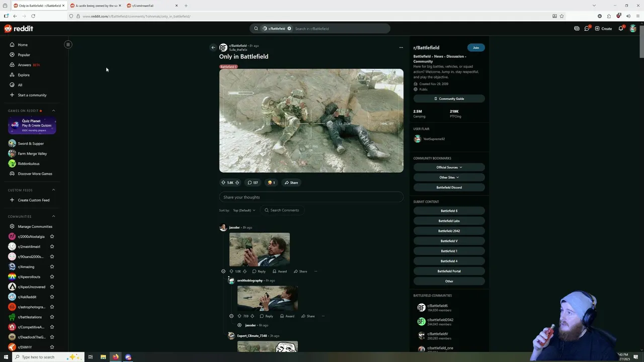The image size is (644, 362).
Task: Open the post overflow menu (three dots)
Action: click(x=401, y=48)
